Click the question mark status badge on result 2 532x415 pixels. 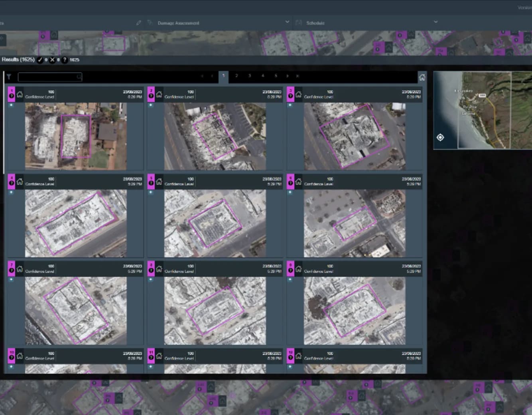(x=151, y=96)
